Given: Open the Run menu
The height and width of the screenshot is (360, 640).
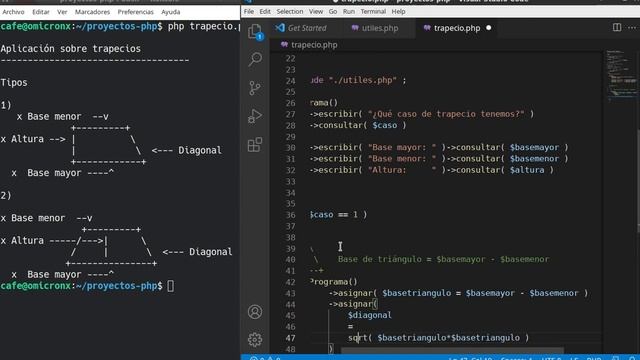Looking at the screenshot, I should pos(349,11).
